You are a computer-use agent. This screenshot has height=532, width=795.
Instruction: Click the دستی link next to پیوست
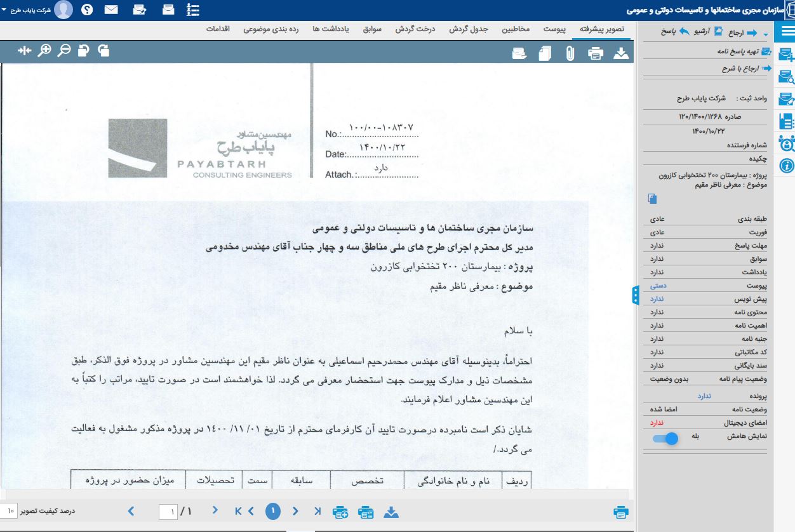[658, 286]
